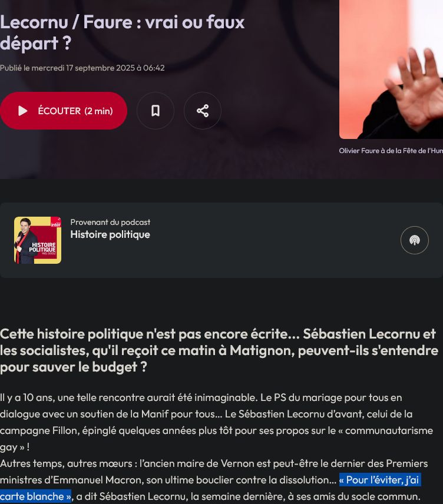443x504 pixels.
Task: Click the bold intro heading about Matignon
Action: coord(219,350)
